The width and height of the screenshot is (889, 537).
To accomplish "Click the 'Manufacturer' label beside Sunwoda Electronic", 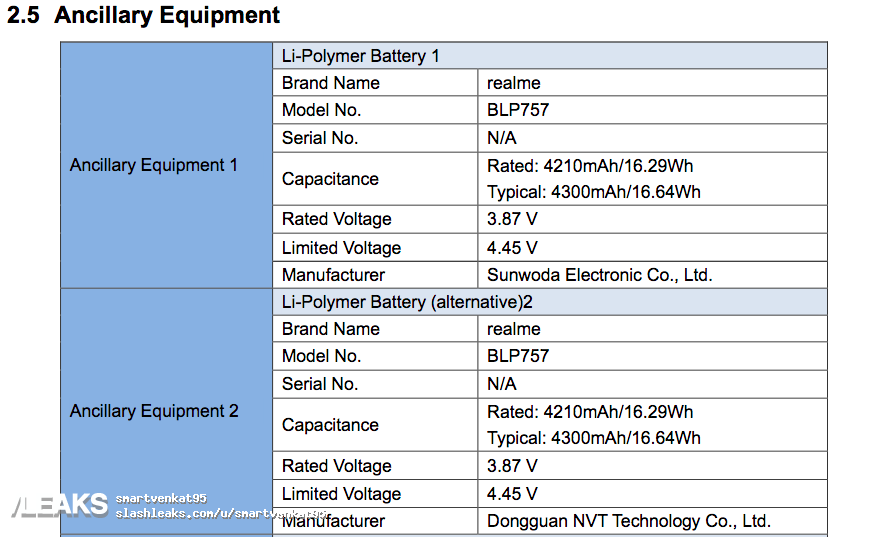I will point(333,275).
